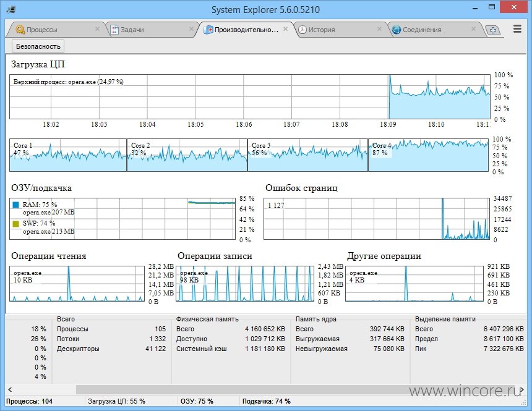Click the Невыгружаемая value 75 080 KB
This screenshot has height=411, width=532.
(x=389, y=349)
